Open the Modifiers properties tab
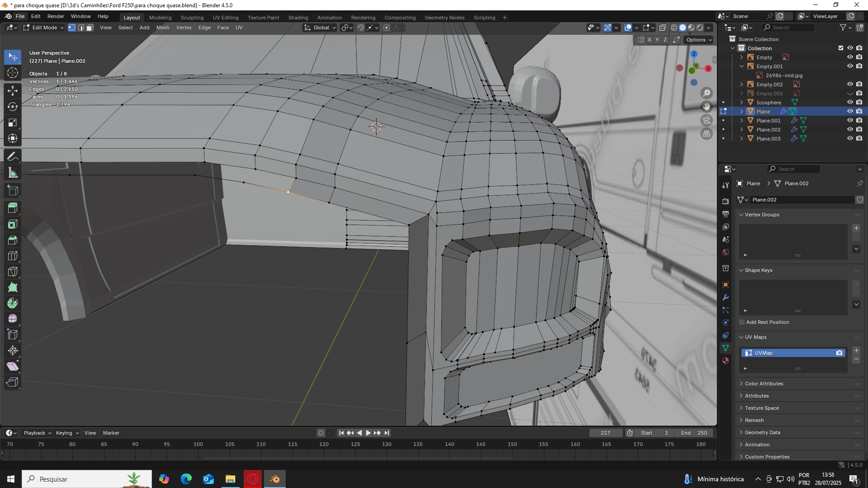 726,297
